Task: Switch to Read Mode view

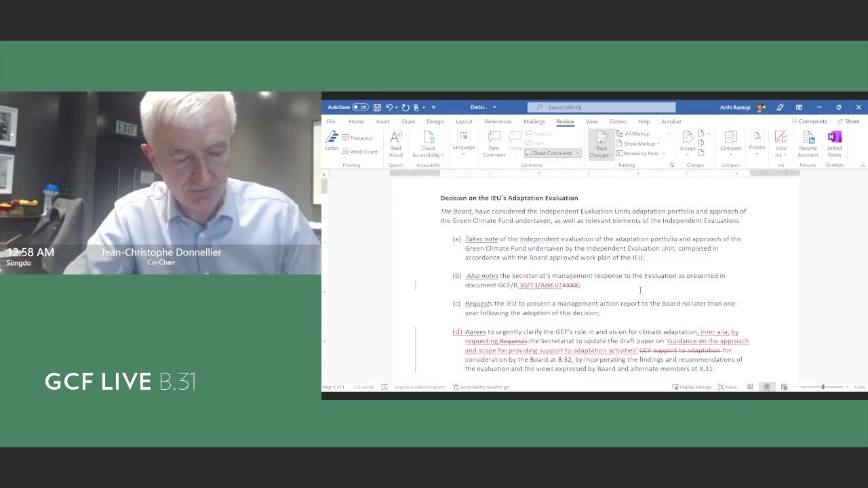Action: (x=749, y=387)
